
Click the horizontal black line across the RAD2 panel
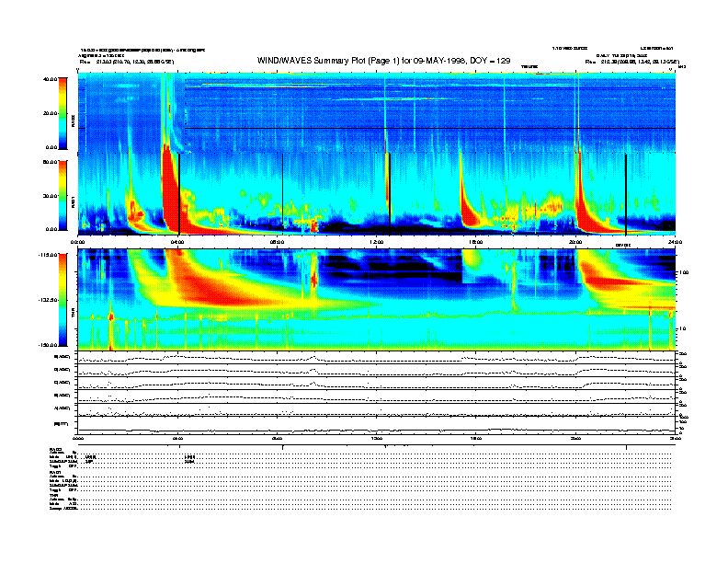(430, 128)
